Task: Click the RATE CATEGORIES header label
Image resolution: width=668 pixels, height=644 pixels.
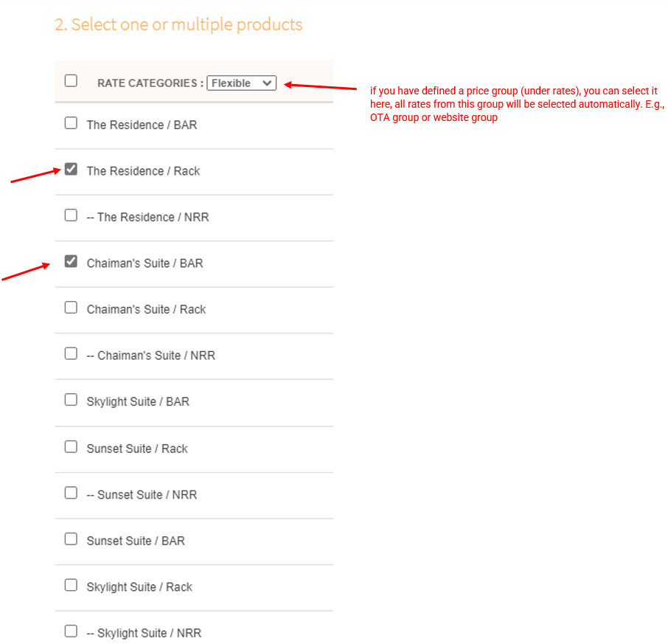Action: [150, 83]
